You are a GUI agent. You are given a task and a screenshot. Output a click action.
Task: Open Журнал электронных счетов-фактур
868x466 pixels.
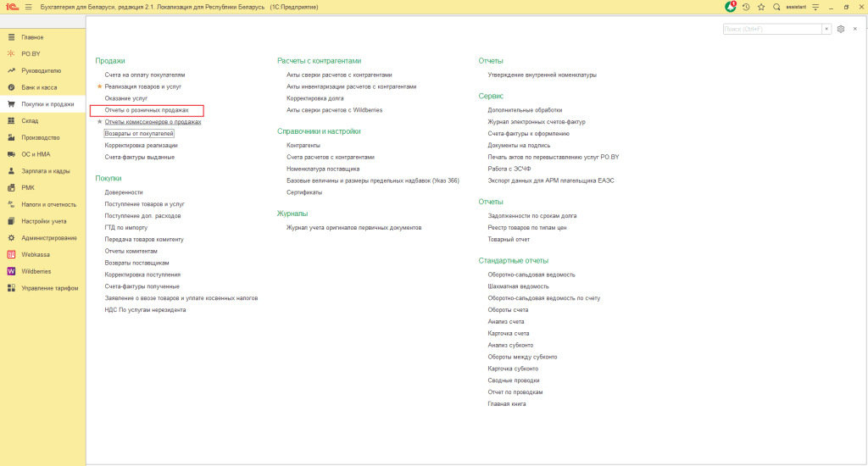[x=537, y=122]
